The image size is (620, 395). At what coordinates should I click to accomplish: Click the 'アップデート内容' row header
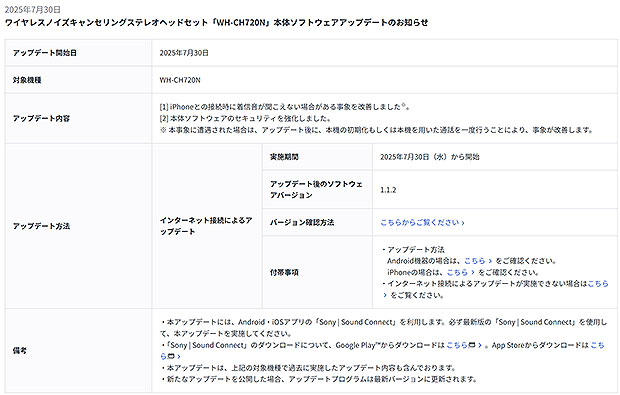coord(78,119)
